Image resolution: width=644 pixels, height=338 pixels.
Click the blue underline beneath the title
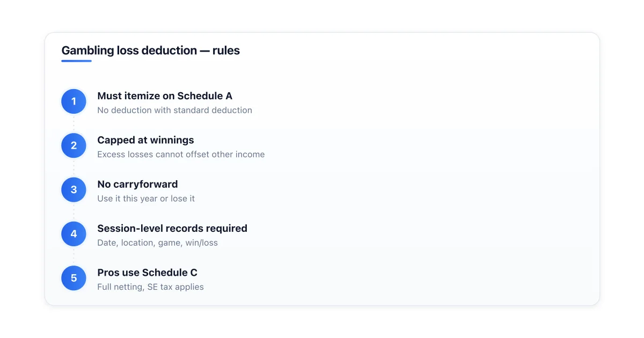click(76, 61)
